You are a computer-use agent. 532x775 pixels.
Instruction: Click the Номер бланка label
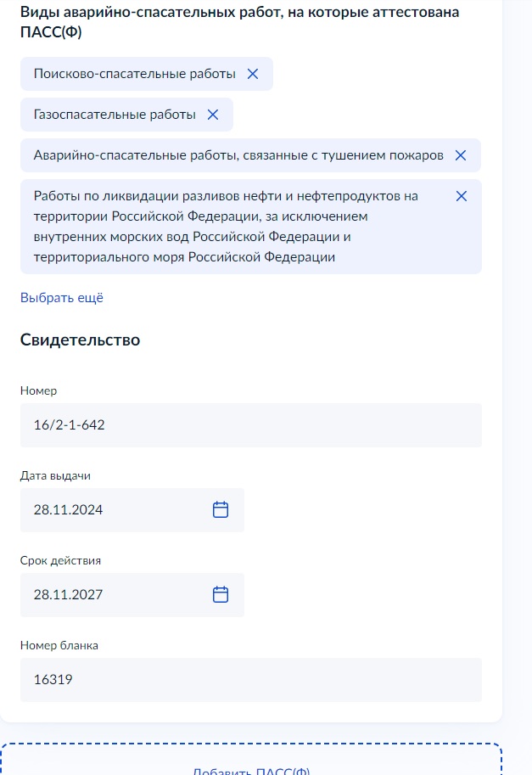pyautogui.click(x=59, y=645)
